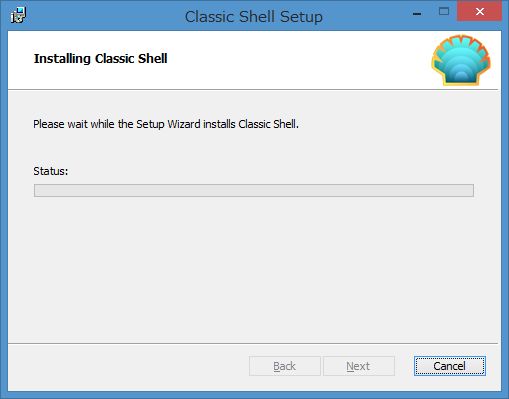Click the separator line above the Back button
The width and height of the screenshot is (509, 399).
[253, 343]
